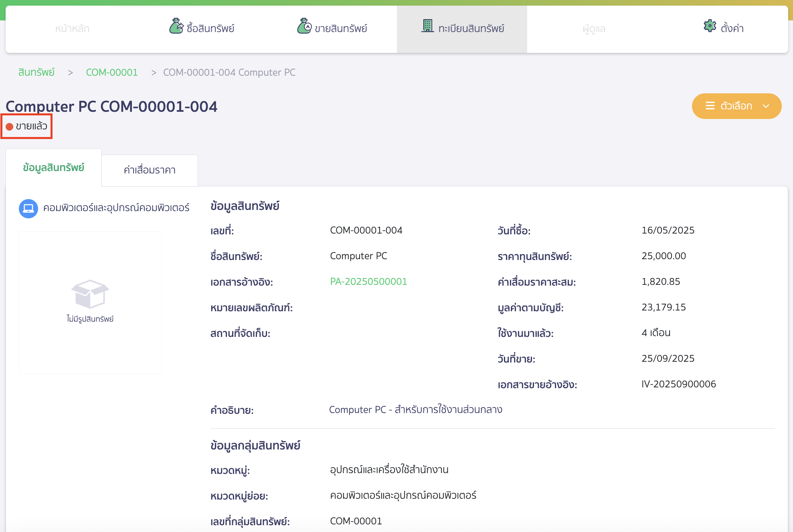793x532 pixels.
Task: Click the blue computer category circle icon
Action: (x=28, y=208)
